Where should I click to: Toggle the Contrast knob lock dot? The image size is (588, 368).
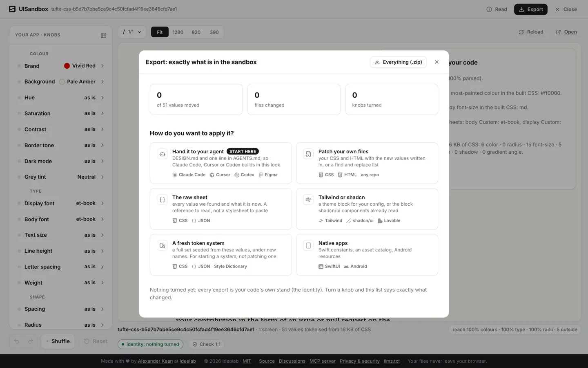[x=19, y=129]
